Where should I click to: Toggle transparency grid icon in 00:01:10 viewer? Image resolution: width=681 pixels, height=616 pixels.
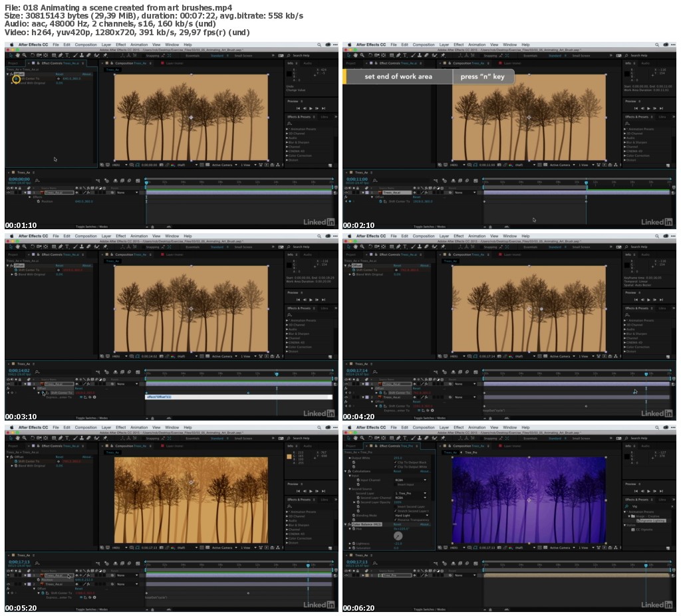(207, 165)
